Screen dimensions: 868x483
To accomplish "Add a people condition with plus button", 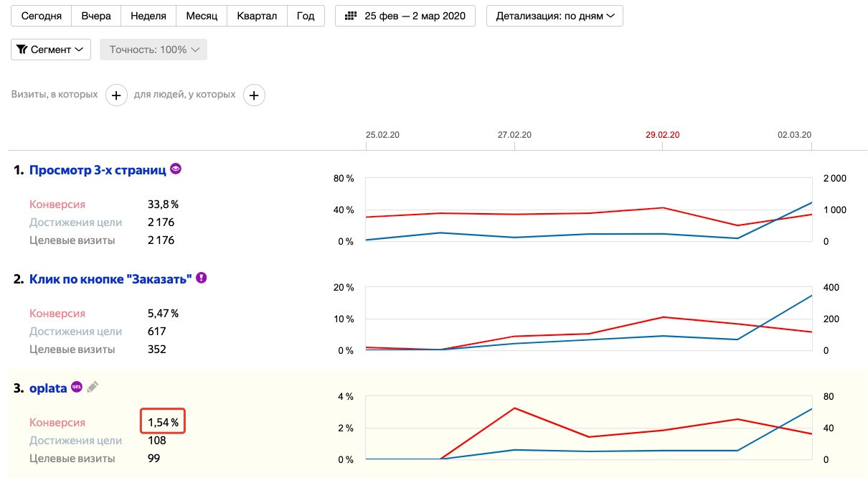I will click(254, 95).
